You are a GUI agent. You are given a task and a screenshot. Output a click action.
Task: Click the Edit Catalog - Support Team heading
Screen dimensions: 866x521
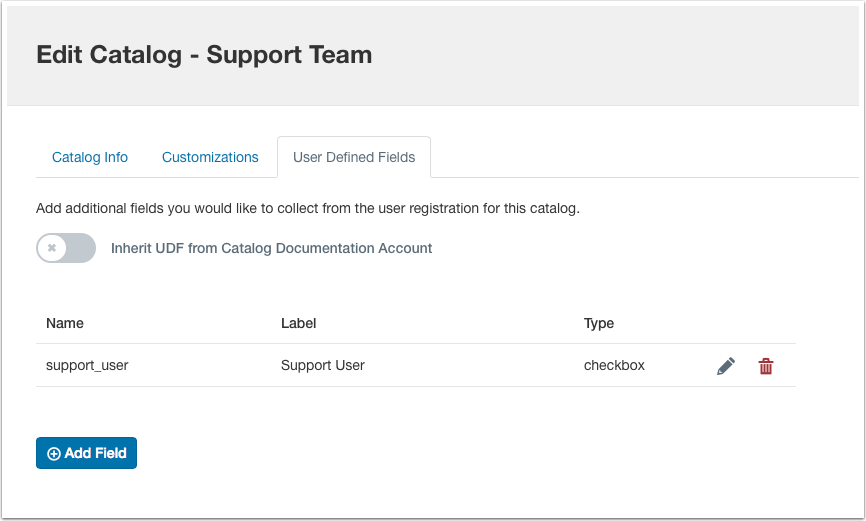pos(204,54)
